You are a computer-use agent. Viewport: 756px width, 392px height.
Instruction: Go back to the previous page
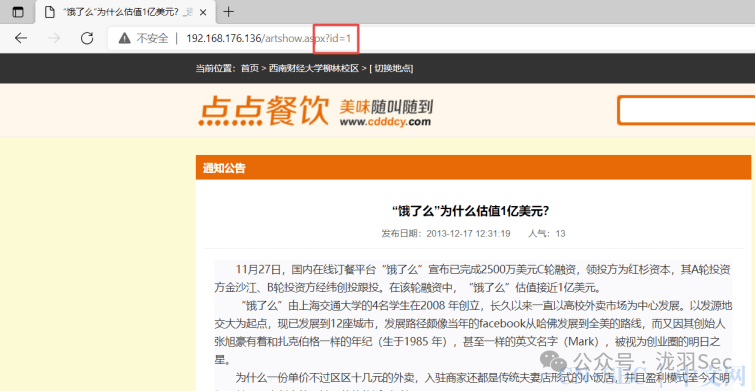[21, 38]
